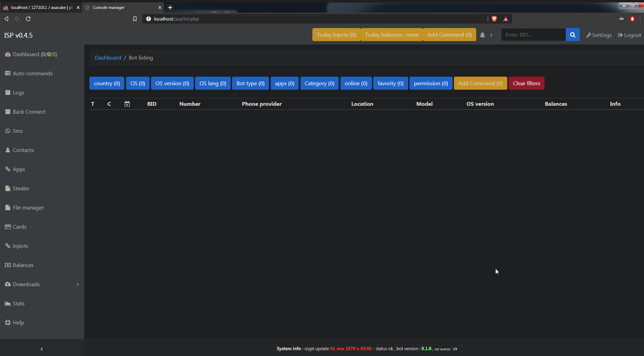Expand the arrow next to the bell
The image size is (644, 356).
492,35
